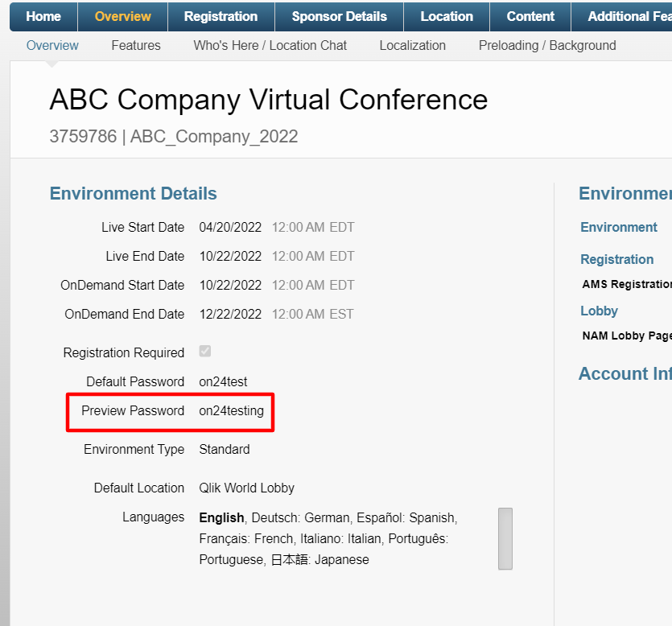Image resolution: width=672 pixels, height=626 pixels.
Task: Click the English language entry
Action: [221, 518]
